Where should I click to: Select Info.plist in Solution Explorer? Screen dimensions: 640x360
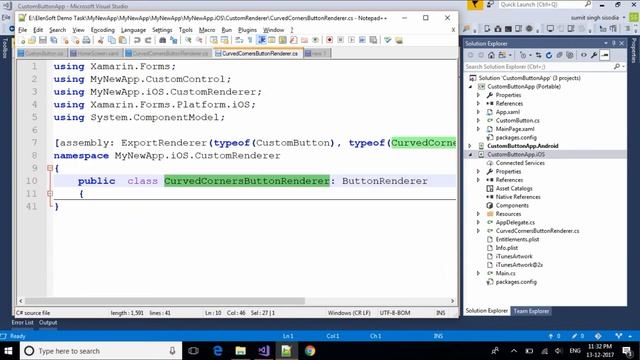pyautogui.click(x=507, y=248)
